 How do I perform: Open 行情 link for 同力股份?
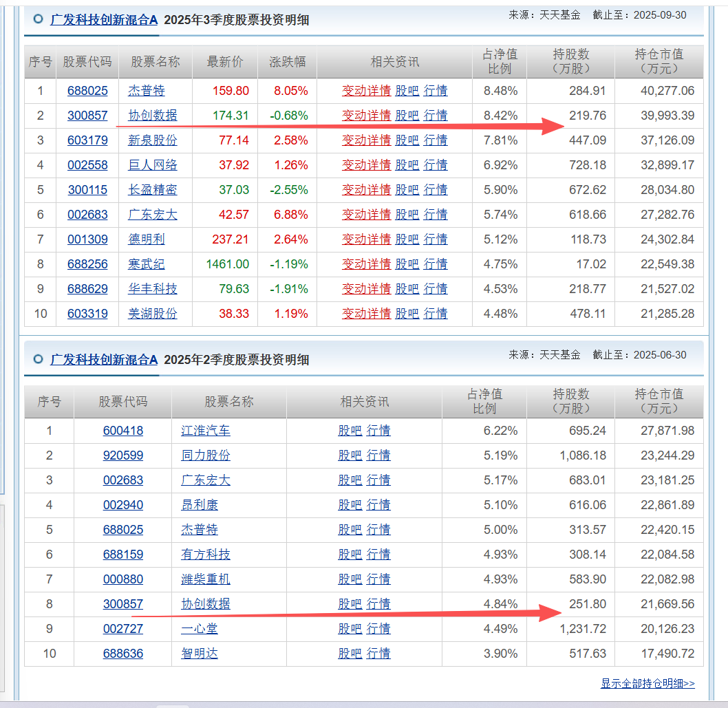tap(378, 455)
